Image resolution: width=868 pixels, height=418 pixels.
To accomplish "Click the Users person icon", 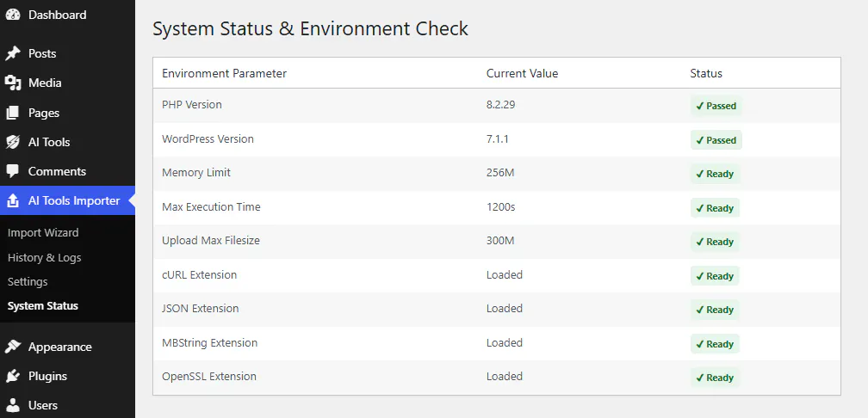I will [x=13, y=405].
